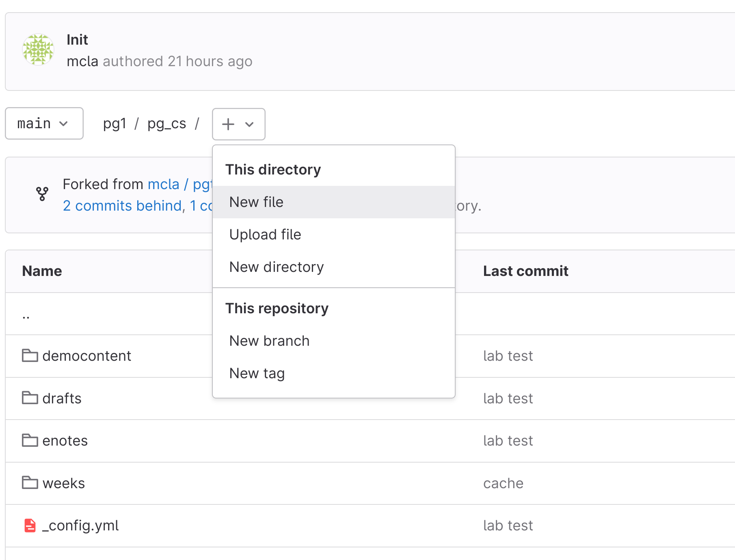This screenshot has height=560, width=735.
Task: Click mcla user avatar
Action: (x=38, y=50)
